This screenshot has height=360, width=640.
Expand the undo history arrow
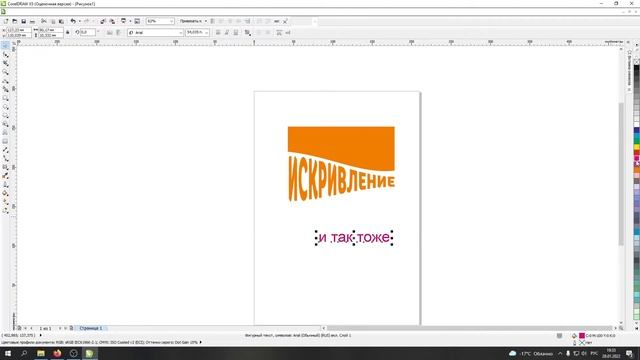pos(80,21)
